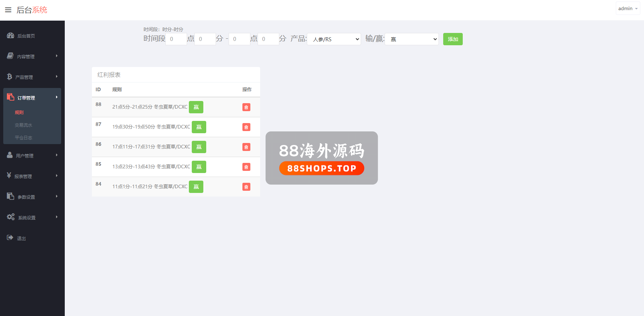Image resolution: width=644 pixels, height=316 pixels.
Task: Click trash icon for rule 86
Action: tap(246, 147)
